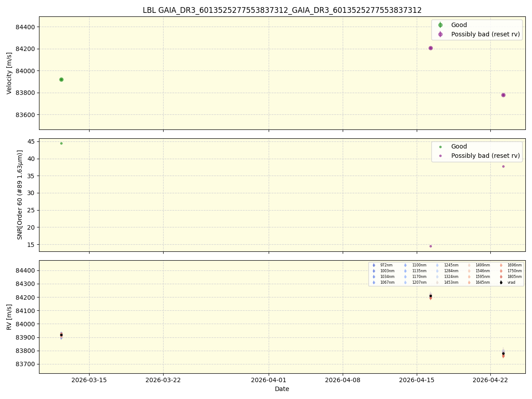Click the 2026-04-01 date tick label
Viewport: 532px width, 399px height.
pyautogui.click(x=269, y=380)
